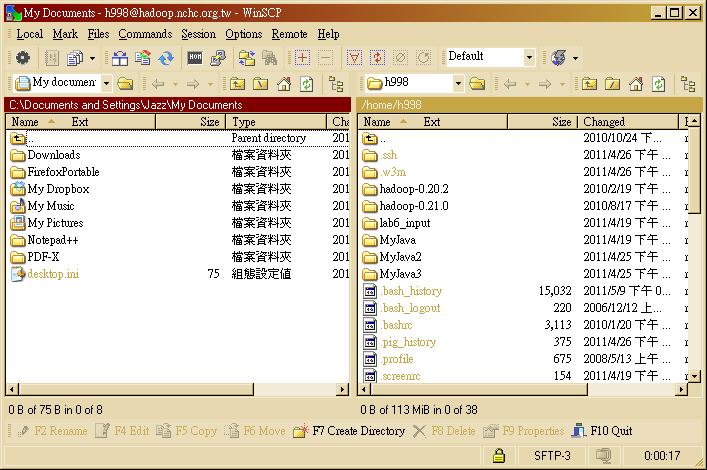Click F8 Delete button

click(444, 431)
